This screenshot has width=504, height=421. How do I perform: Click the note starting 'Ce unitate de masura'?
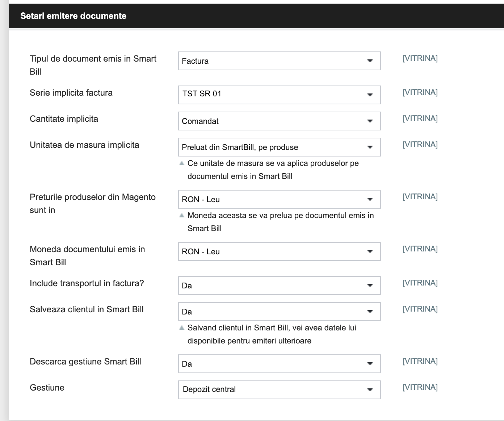[273, 170]
